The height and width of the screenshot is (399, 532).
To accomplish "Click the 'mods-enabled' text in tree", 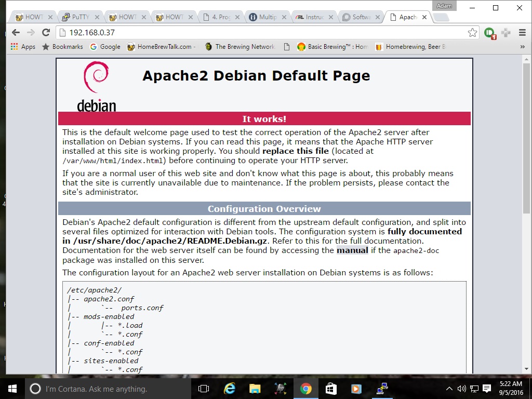I will tap(109, 316).
